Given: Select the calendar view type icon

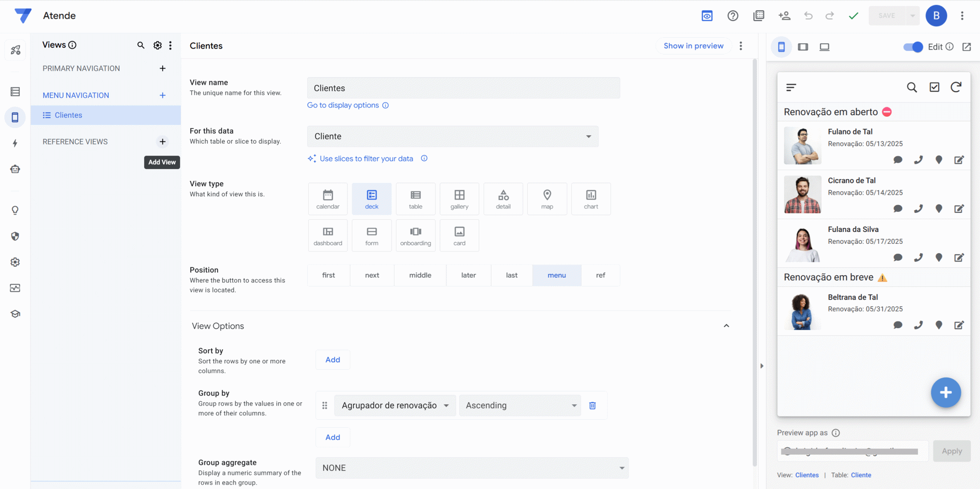Looking at the screenshot, I should click(327, 199).
